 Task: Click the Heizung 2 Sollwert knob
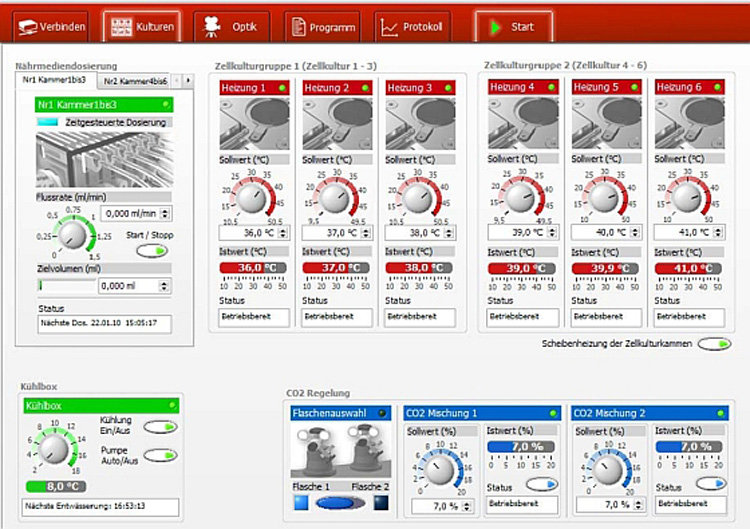(x=334, y=198)
